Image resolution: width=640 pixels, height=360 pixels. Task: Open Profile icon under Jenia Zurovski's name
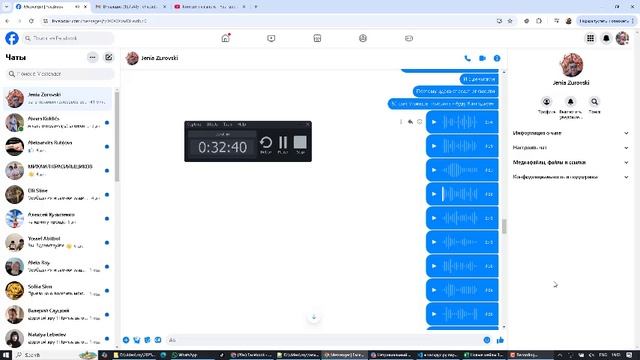[547, 102]
